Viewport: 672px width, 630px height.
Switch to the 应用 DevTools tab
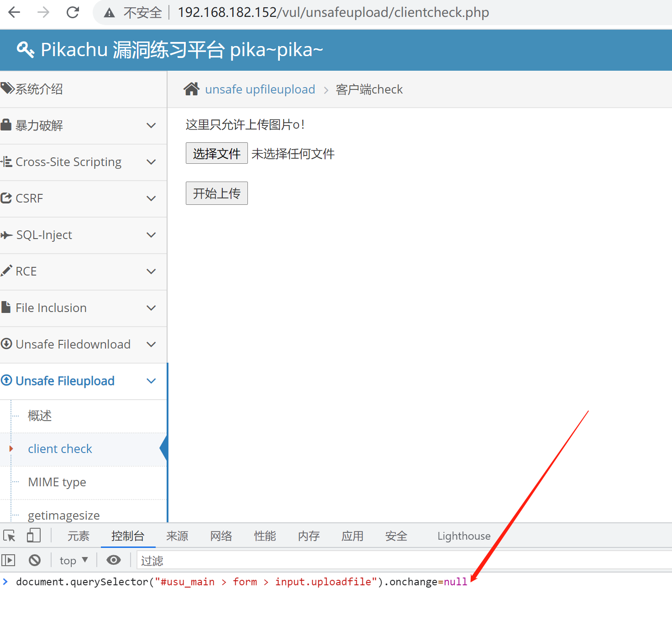tap(352, 536)
